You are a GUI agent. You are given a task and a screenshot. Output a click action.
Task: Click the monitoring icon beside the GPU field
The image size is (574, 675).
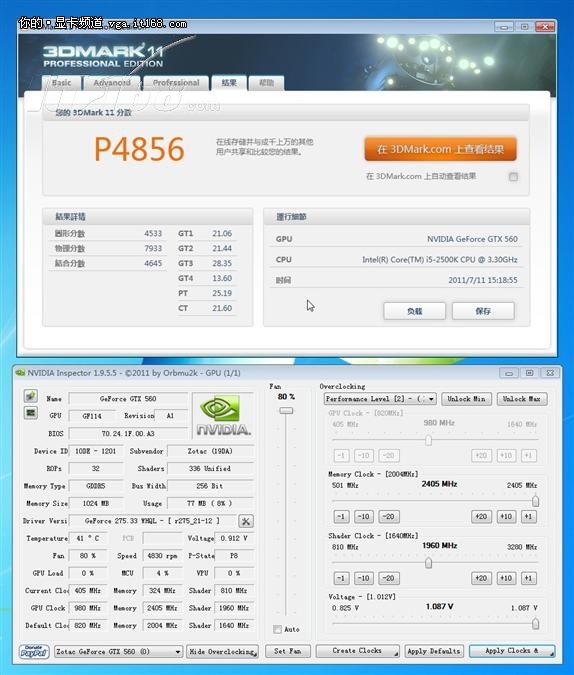31,413
